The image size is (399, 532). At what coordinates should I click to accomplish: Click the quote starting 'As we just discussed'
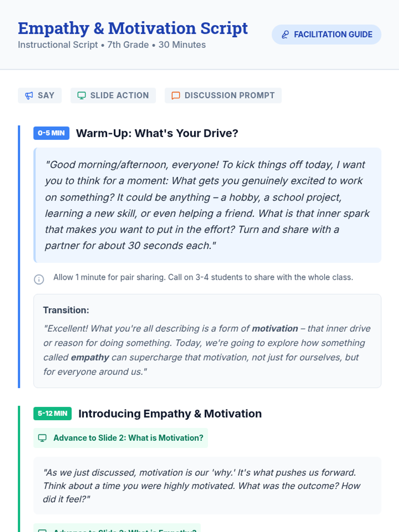pyautogui.click(x=207, y=486)
